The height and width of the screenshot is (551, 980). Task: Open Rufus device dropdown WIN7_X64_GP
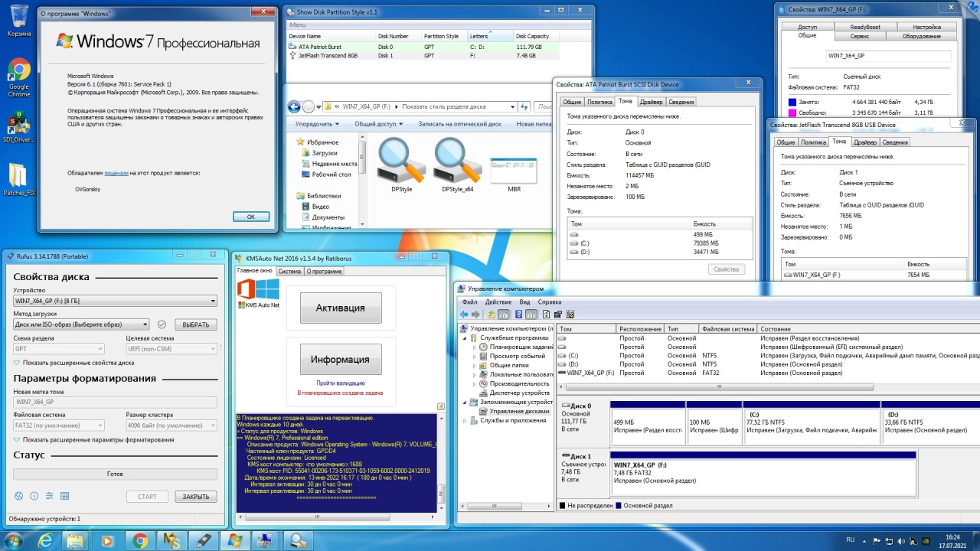(x=115, y=301)
